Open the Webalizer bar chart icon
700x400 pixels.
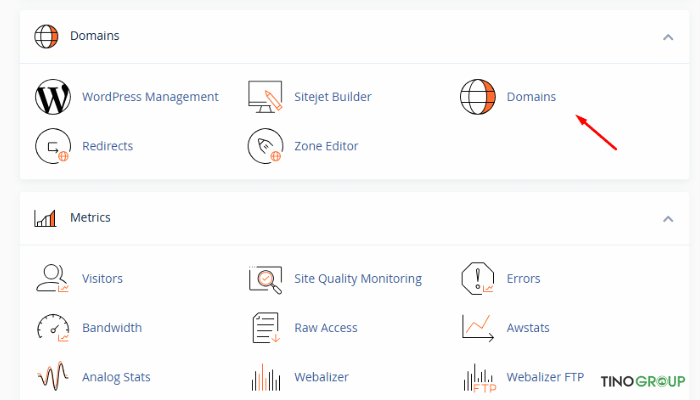266,377
